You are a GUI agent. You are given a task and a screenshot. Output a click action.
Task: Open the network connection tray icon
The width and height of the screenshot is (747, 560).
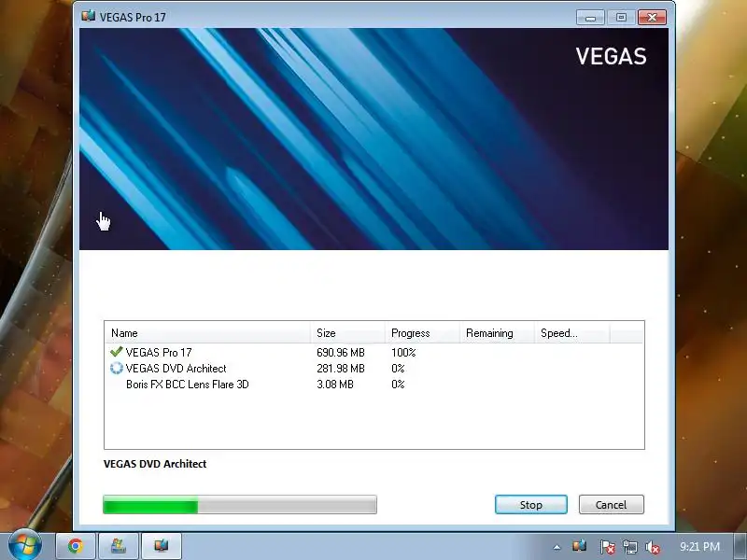pos(629,547)
